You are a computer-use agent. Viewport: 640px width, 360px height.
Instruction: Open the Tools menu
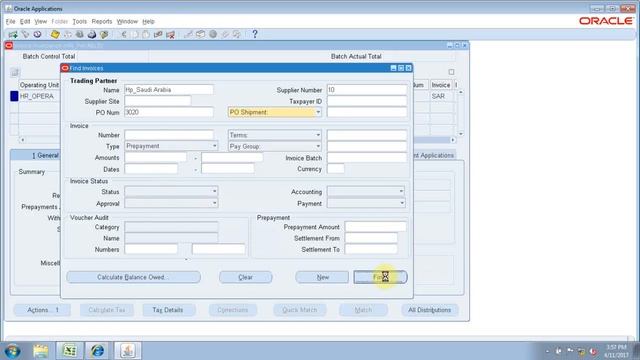pos(80,22)
